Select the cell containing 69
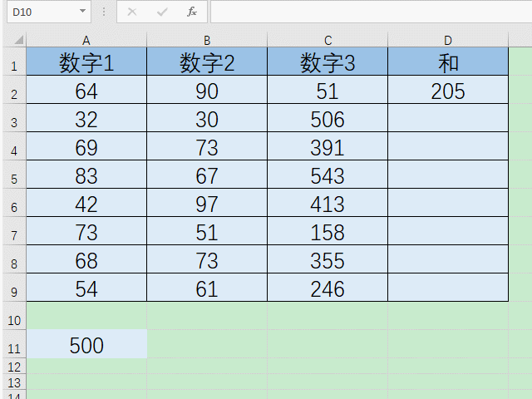The image size is (532, 399). (86, 146)
